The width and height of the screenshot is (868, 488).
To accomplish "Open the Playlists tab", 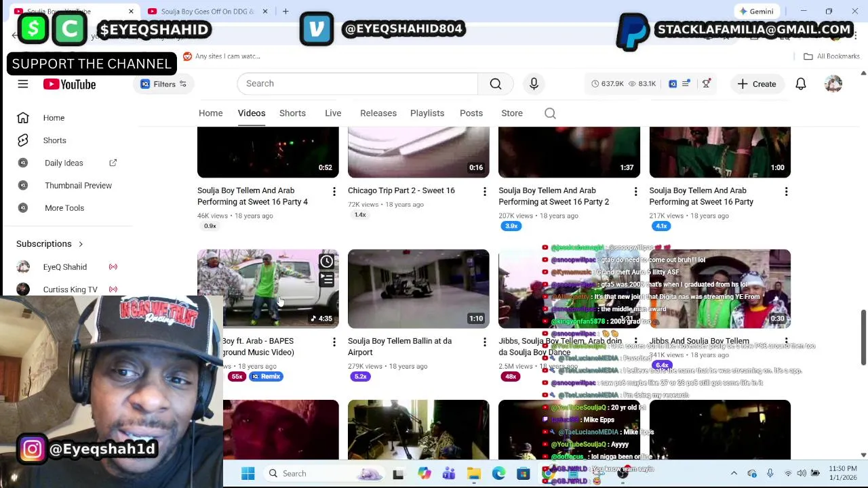I will pos(427,113).
